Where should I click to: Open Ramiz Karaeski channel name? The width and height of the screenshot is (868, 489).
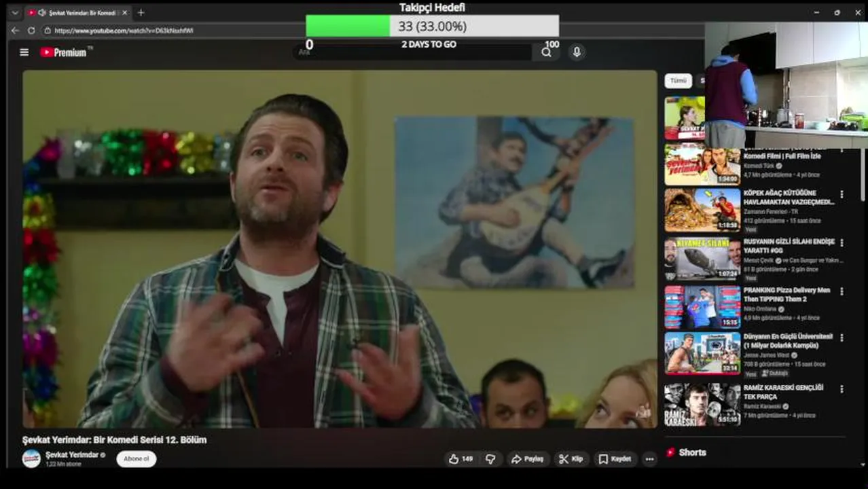click(762, 407)
